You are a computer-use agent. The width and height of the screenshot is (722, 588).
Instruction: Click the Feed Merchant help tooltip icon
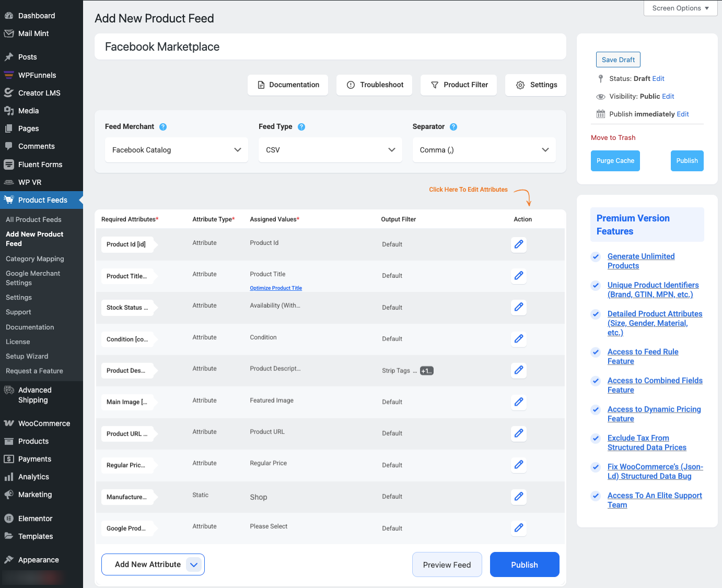coord(163,126)
